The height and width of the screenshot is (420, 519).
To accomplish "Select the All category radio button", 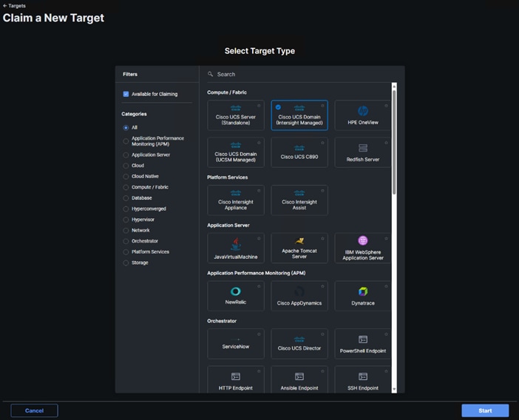I will point(126,127).
